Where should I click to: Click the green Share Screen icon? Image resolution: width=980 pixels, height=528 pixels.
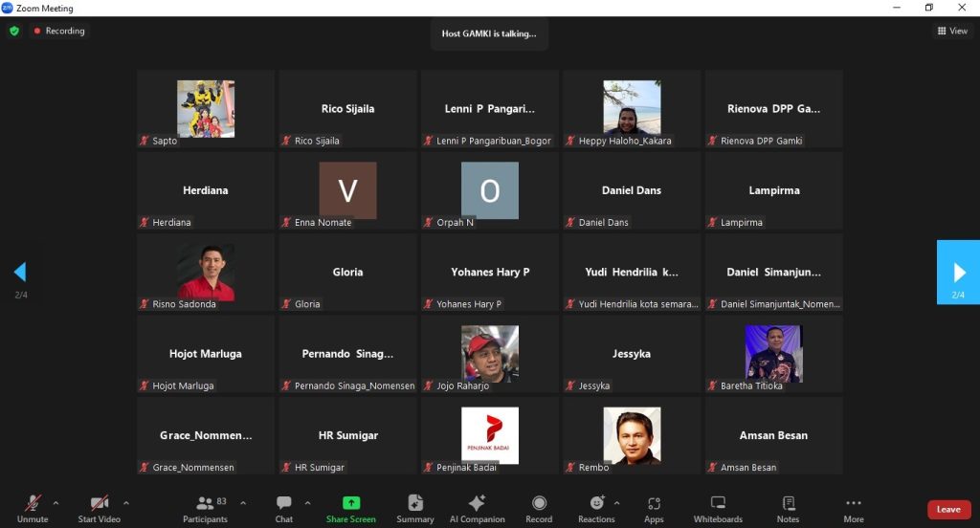tap(350, 503)
